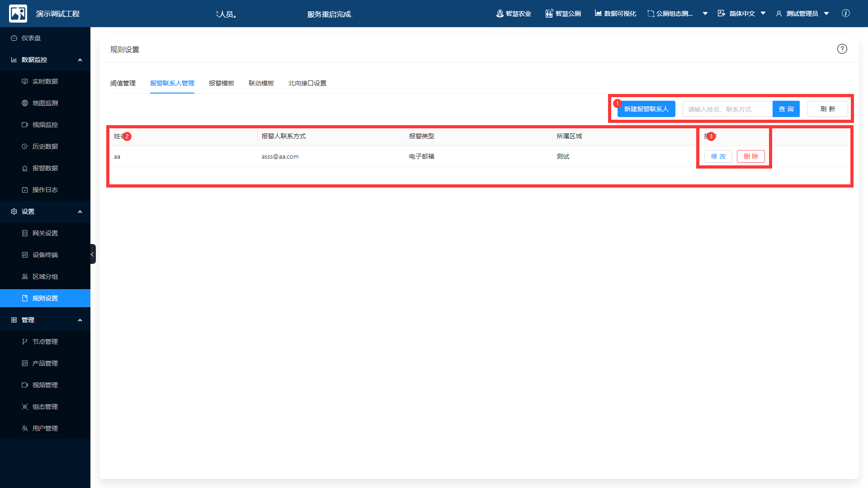Open 地图监测 in the sidebar
The width and height of the screenshot is (868, 488).
point(45,103)
